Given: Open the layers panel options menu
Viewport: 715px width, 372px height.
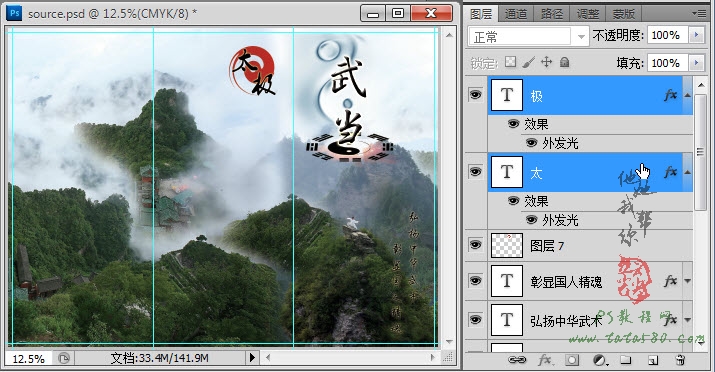Looking at the screenshot, I should coord(699,14).
